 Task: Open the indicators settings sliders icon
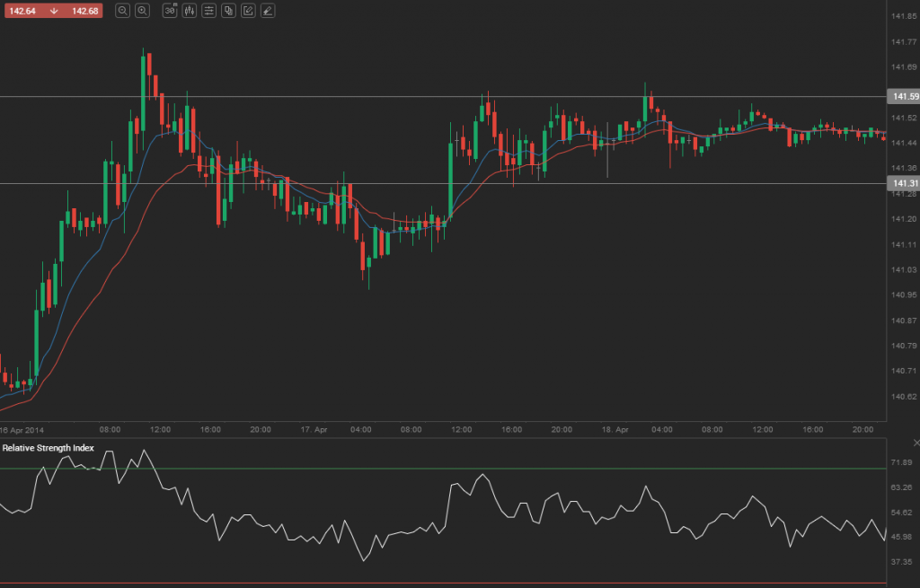(x=209, y=11)
